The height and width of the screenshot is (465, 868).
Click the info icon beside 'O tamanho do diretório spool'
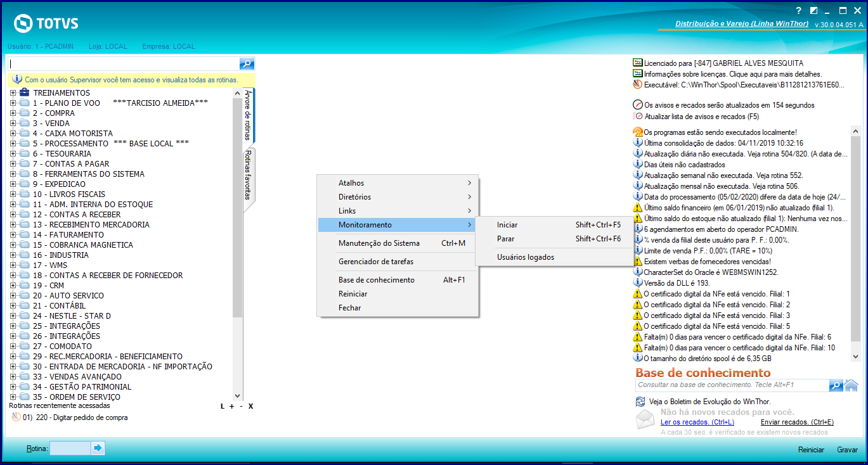tap(638, 358)
